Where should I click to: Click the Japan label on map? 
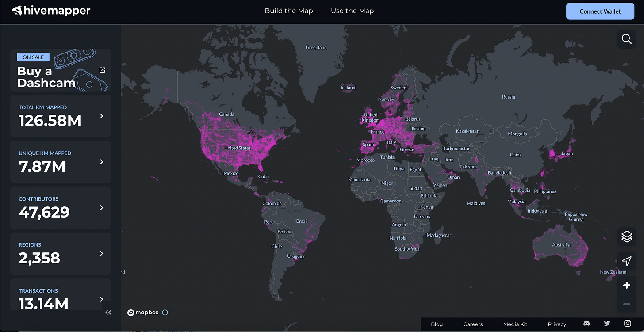pyautogui.click(x=567, y=153)
